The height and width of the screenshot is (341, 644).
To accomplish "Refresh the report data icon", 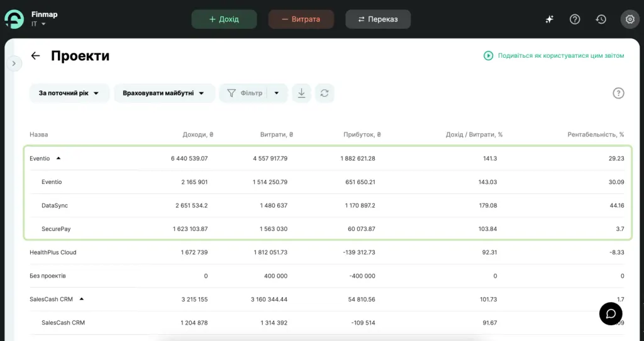I will (325, 93).
